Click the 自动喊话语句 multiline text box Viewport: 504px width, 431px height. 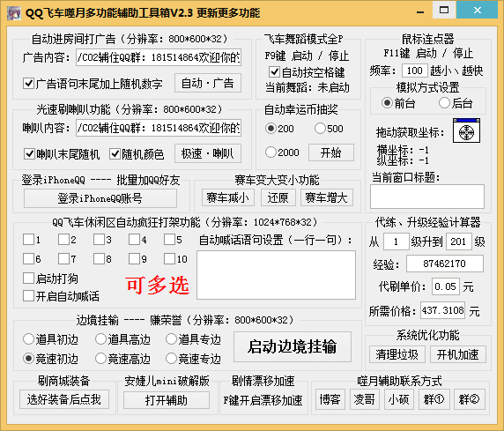[x=276, y=275]
